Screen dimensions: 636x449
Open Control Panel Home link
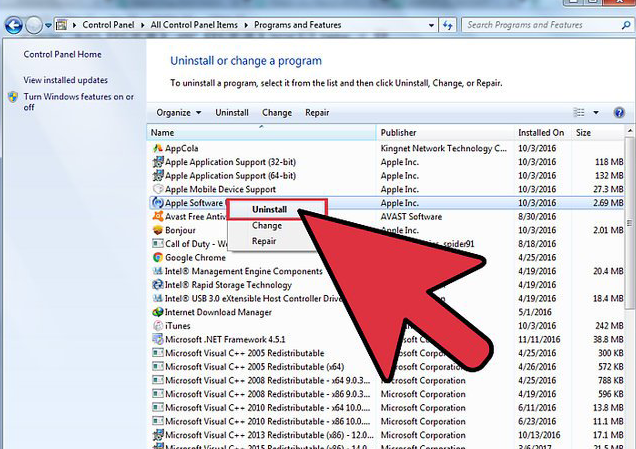click(62, 54)
